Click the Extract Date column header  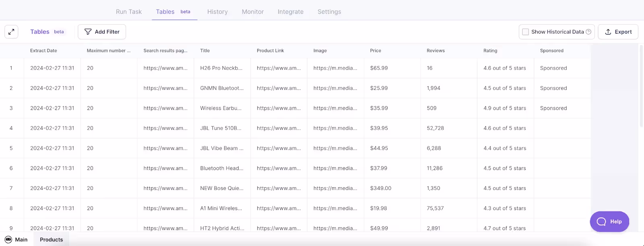point(52,51)
